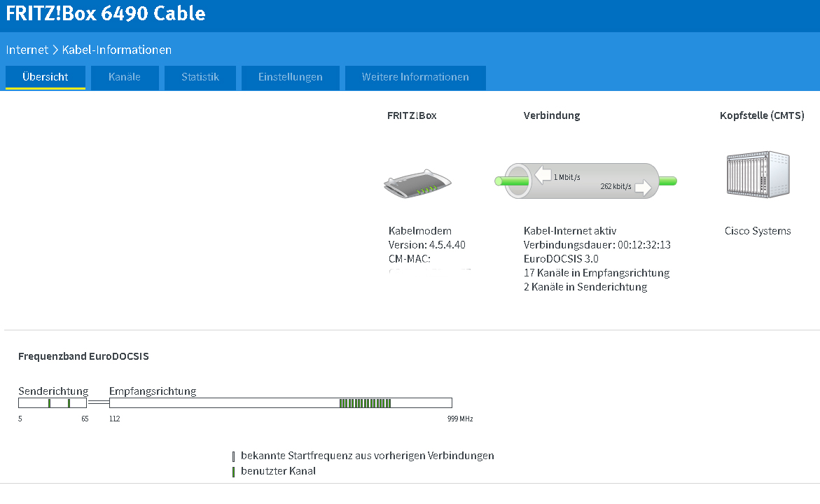Viewport: 820px width, 504px height.
Task: Click the green downstream channel cluster
Action: (x=365, y=403)
